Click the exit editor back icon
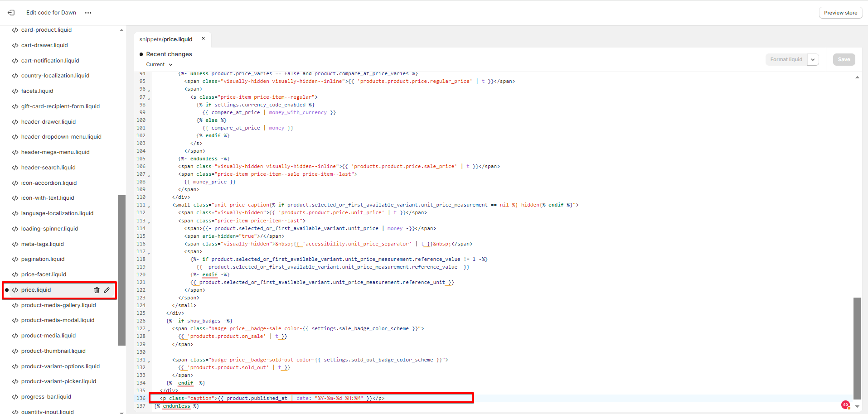This screenshot has width=868, height=414. click(x=11, y=13)
